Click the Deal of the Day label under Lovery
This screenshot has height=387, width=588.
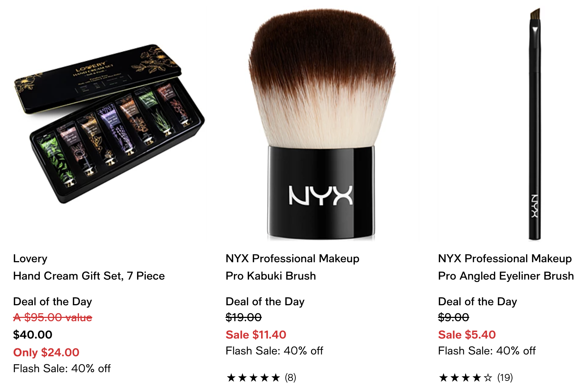(x=52, y=302)
